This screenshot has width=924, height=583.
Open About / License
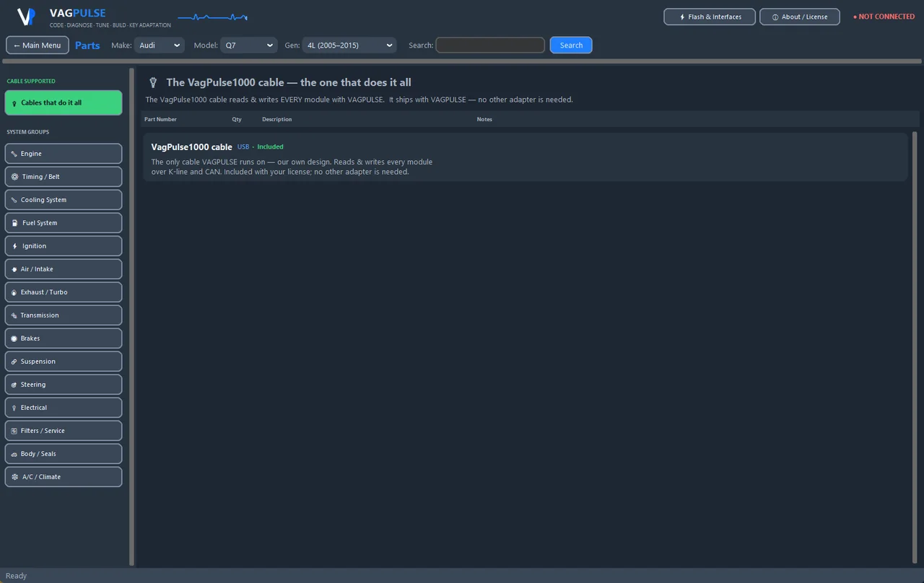click(x=800, y=17)
